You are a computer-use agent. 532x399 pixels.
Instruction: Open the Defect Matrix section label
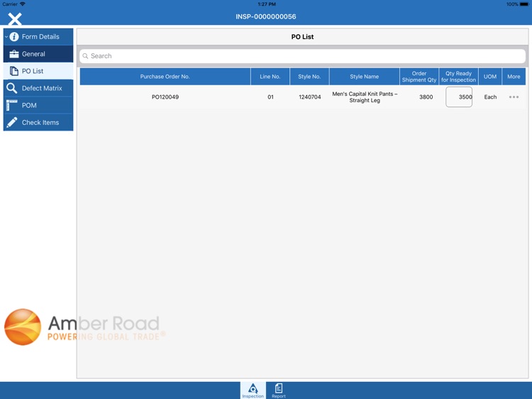pos(42,88)
